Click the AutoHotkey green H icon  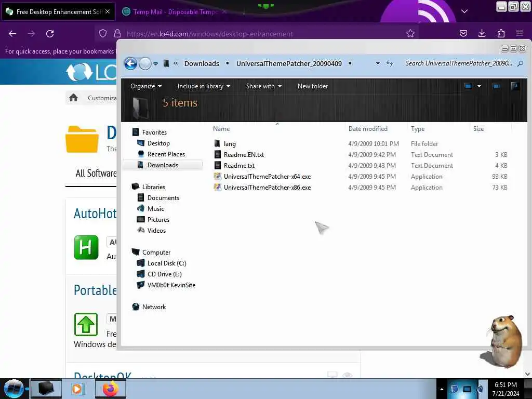pyautogui.click(x=86, y=247)
